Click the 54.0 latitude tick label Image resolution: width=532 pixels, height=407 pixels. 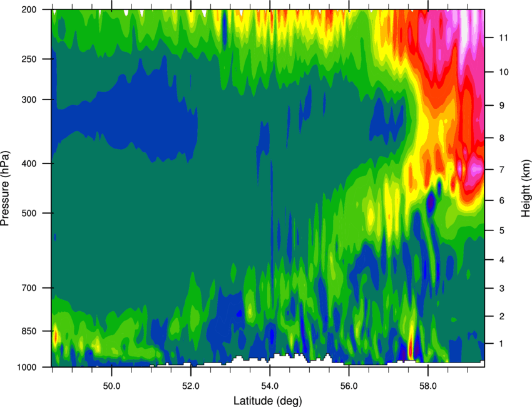[270, 386]
